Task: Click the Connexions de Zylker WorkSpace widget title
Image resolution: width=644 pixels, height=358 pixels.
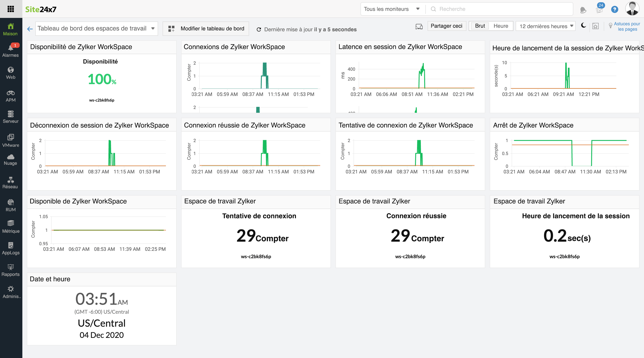Action: click(234, 47)
